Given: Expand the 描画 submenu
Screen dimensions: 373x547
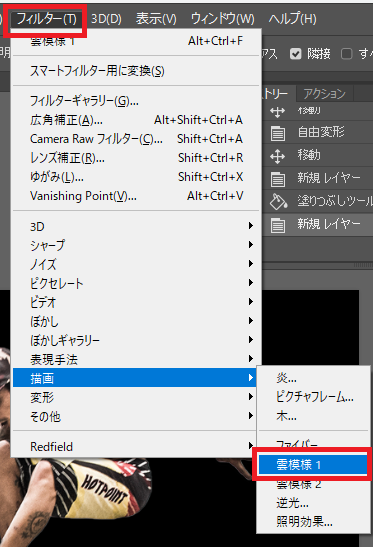Looking at the screenshot, I should coord(135,378).
